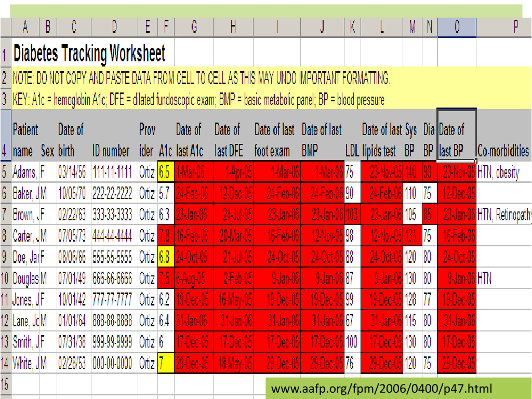Click column G header
Viewport: 532px width, 399px height.
coord(194,27)
